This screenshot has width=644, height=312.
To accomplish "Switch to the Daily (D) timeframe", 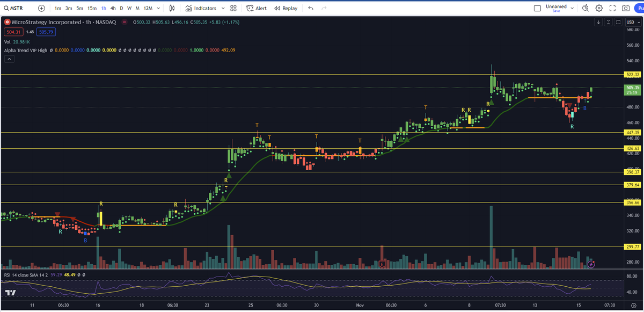I will [121, 8].
